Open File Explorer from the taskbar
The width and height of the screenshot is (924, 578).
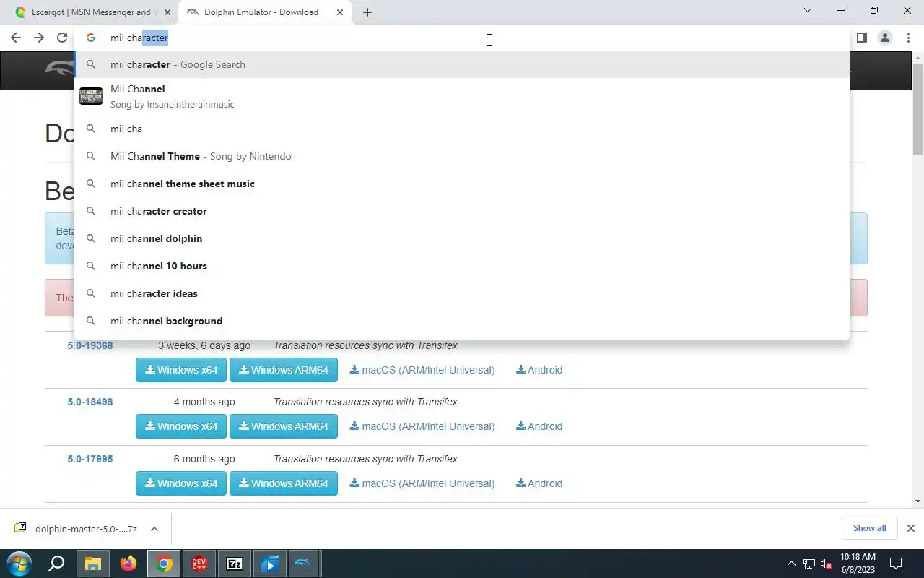point(93,564)
